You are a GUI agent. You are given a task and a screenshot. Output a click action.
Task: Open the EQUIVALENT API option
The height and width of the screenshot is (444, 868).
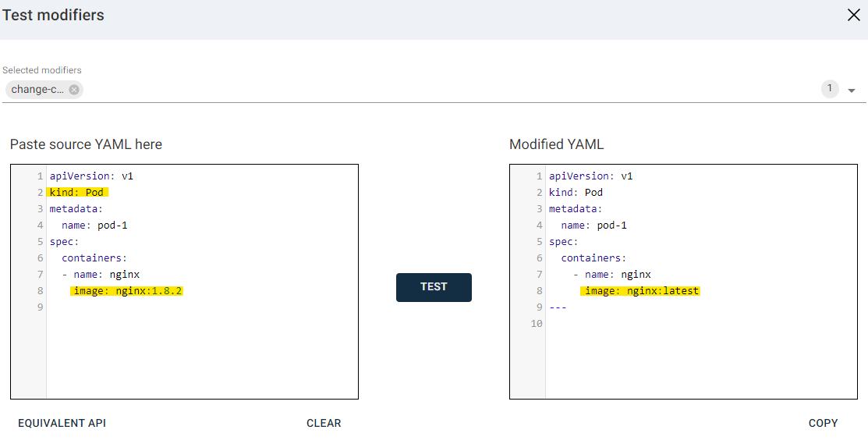point(62,423)
